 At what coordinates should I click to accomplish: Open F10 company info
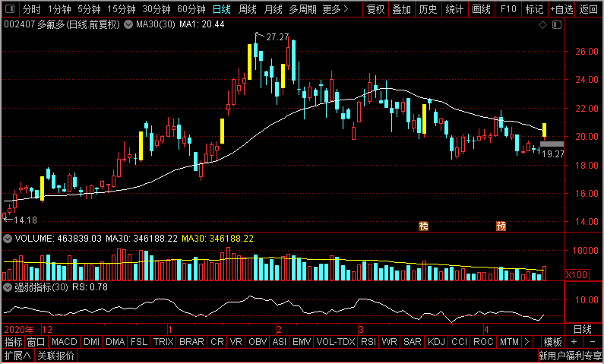click(508, 9)
